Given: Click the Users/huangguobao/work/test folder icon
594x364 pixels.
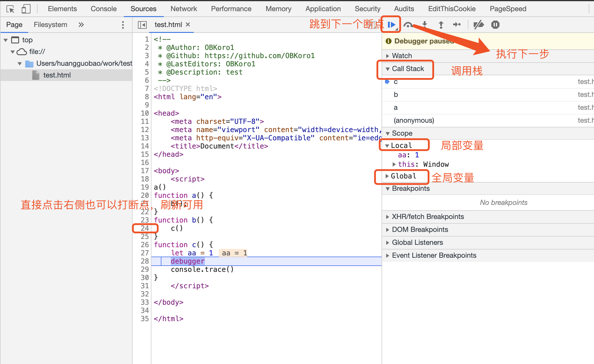Looking at the screenshot, I should 29,64.
